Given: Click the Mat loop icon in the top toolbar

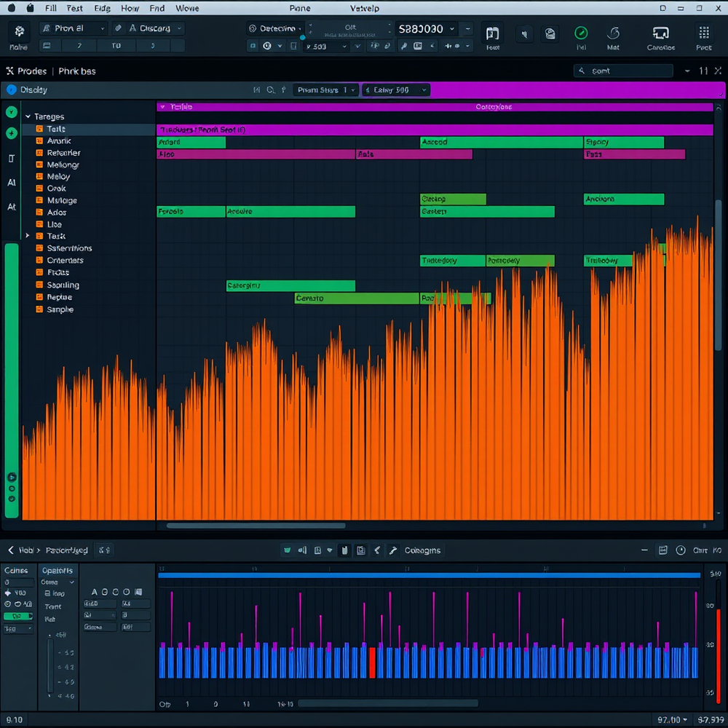Looking at the screenshot, I should (613, 33).
